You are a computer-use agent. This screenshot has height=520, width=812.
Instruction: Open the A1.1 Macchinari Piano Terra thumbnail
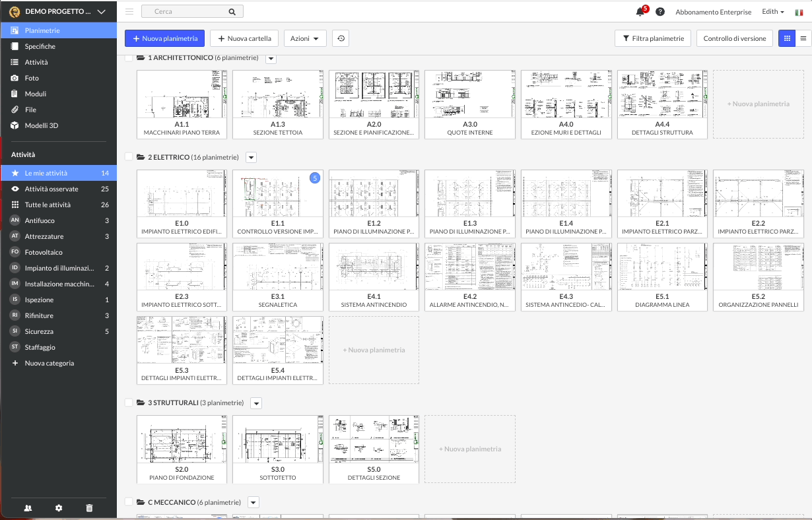pyautogui.click(x=182, y=104)
